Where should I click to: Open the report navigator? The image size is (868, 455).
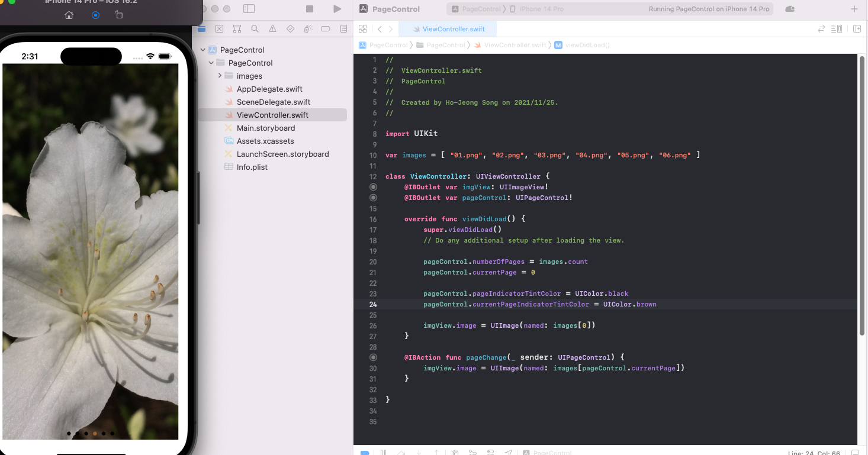coord(343,28)
